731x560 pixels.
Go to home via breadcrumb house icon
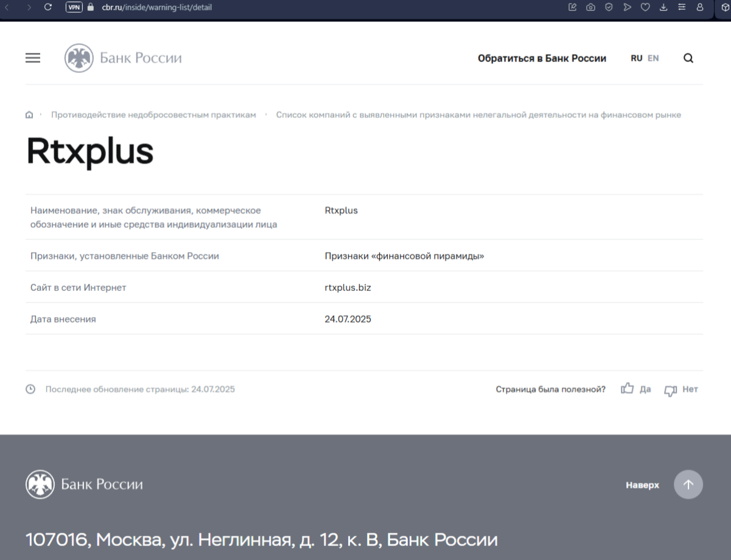click(29, 114)
